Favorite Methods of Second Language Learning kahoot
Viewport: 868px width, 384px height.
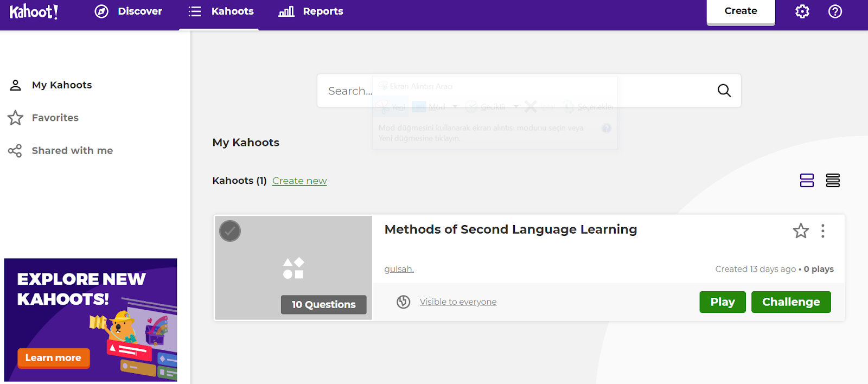point(801,231)
